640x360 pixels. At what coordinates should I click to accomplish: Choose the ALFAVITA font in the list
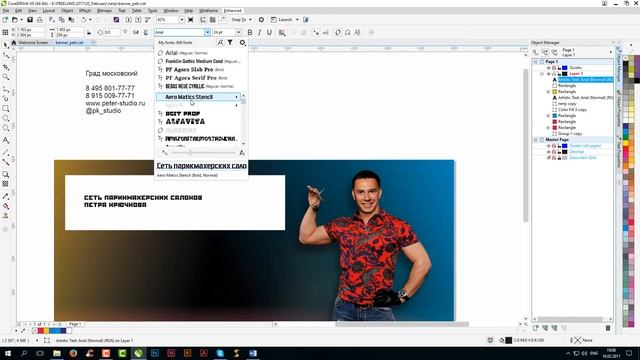tap(185, 122)
